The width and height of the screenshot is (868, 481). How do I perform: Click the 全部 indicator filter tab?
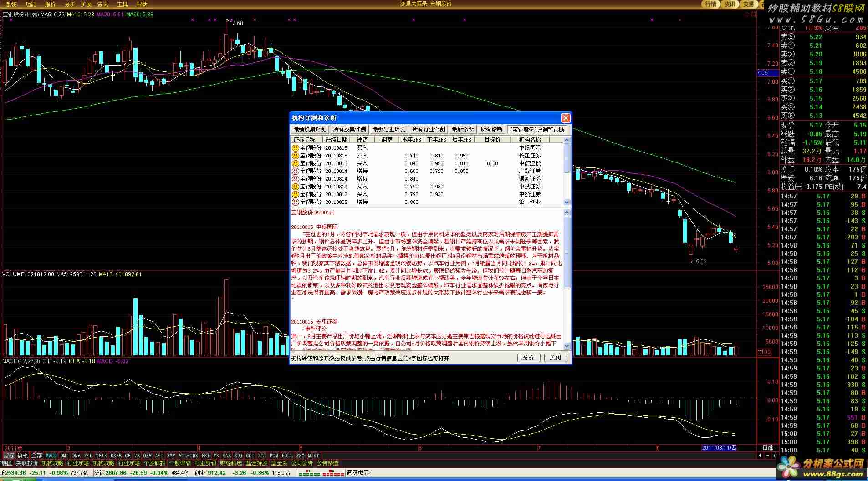pyautogui.click(x=36, y=456)
